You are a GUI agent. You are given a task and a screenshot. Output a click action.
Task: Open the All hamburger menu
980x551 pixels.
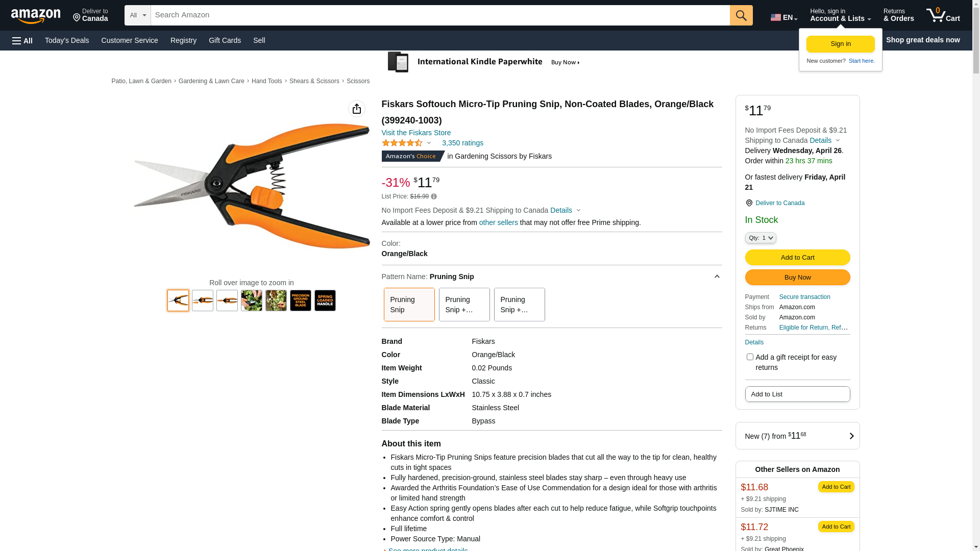tap(22, 40)
